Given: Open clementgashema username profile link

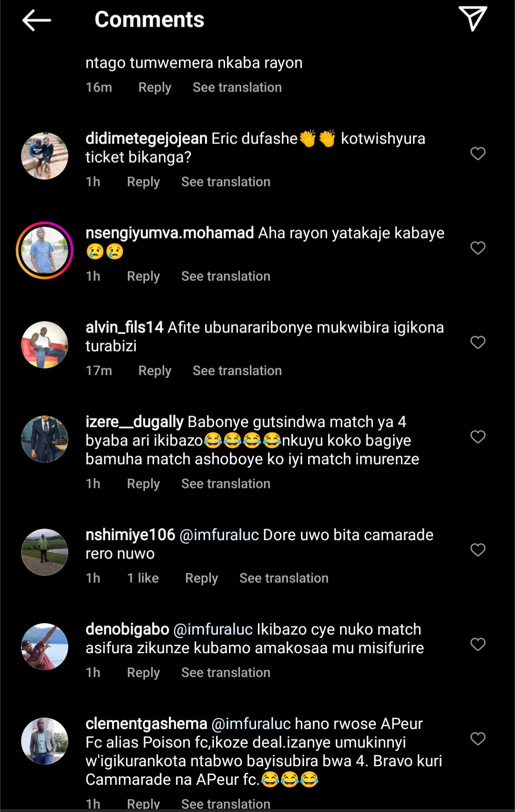Looking at the screenshot, I should tap(146, 724).
